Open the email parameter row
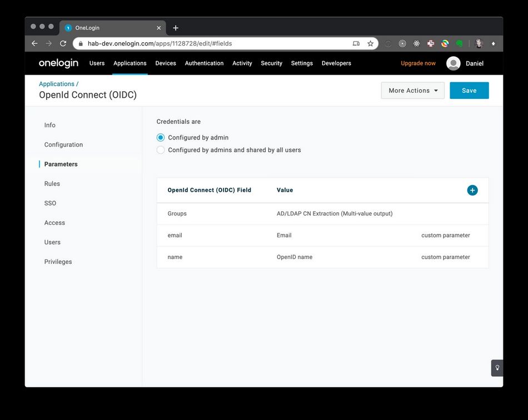This screenshot has height=420, width=528. (x=322, y=236)
